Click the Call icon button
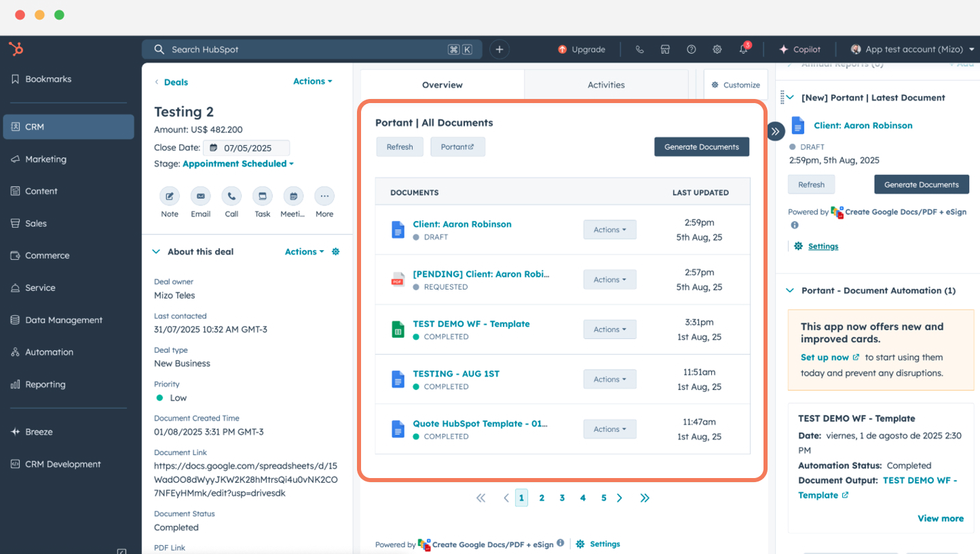 [x=231, y=197]
